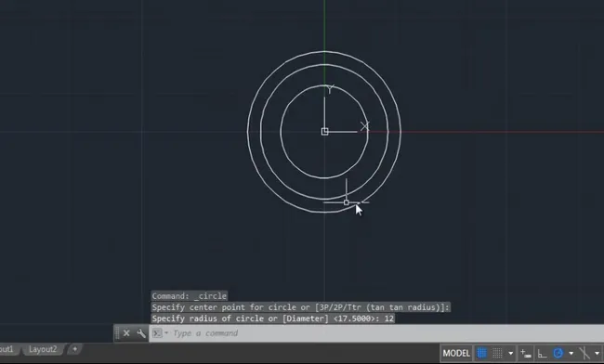
Task: Open isometric drafting plane dropdown
Action: click(597, 353)
